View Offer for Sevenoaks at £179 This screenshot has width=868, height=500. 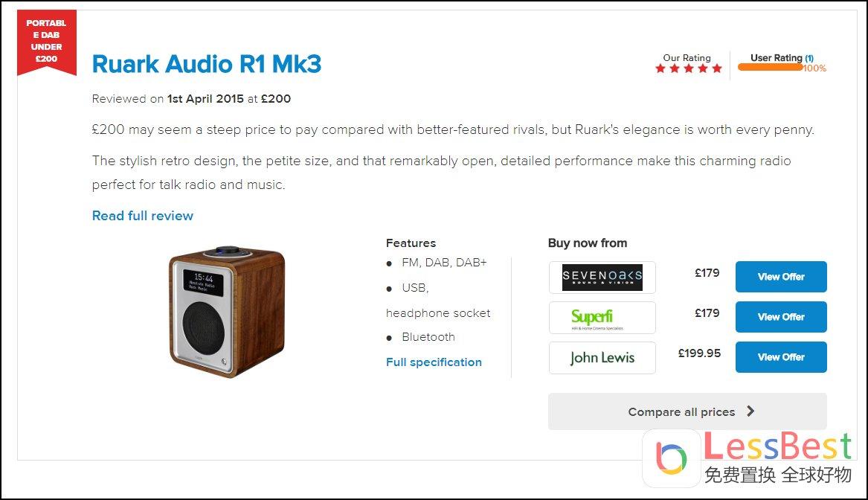tap(781, 277)
